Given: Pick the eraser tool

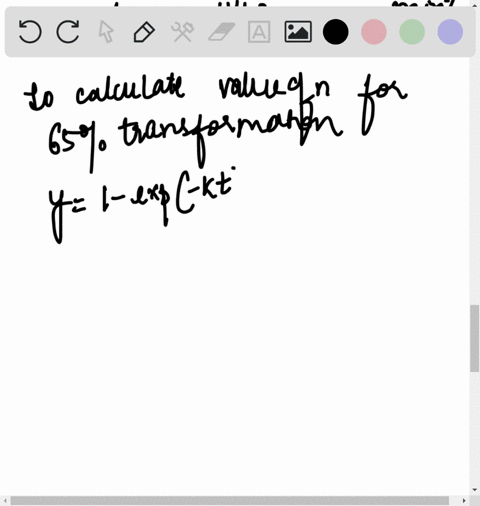Looking at the screenshot, I should click(222, 32).
